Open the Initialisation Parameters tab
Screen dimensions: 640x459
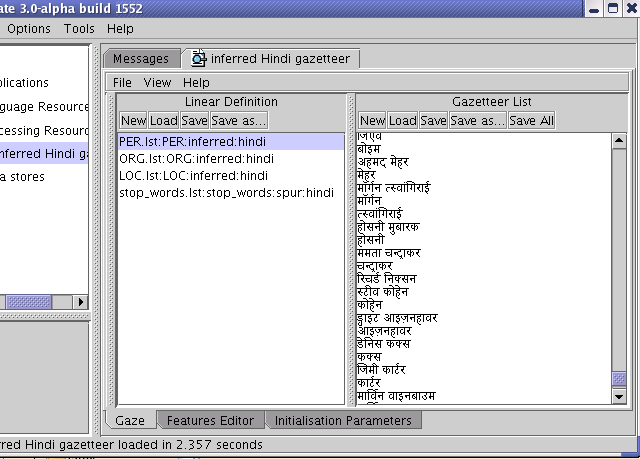(343, 421)
